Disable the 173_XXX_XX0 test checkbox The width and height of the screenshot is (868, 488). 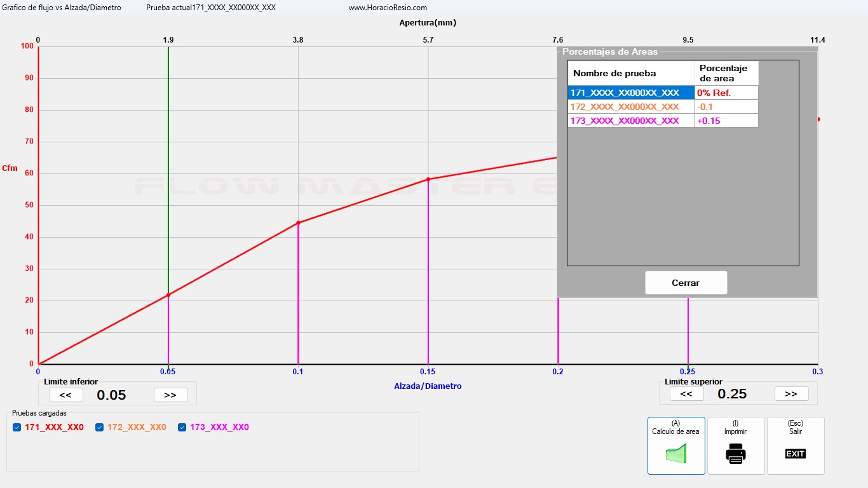[x=182, y=428]
